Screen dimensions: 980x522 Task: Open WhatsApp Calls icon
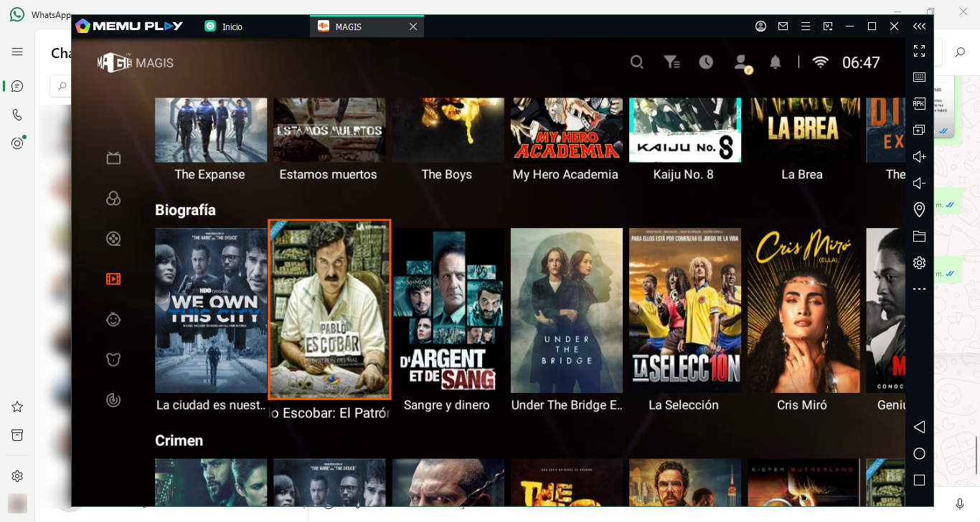17,115
